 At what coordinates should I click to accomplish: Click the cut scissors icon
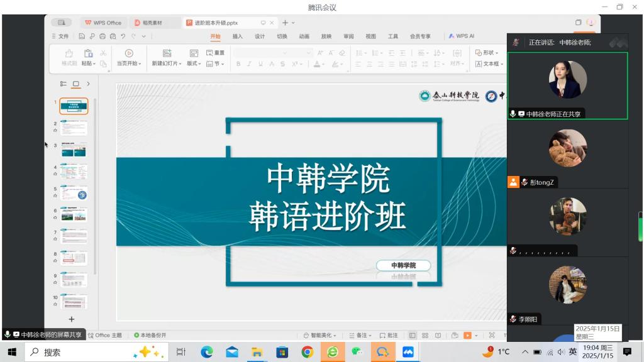click(103, 53)
